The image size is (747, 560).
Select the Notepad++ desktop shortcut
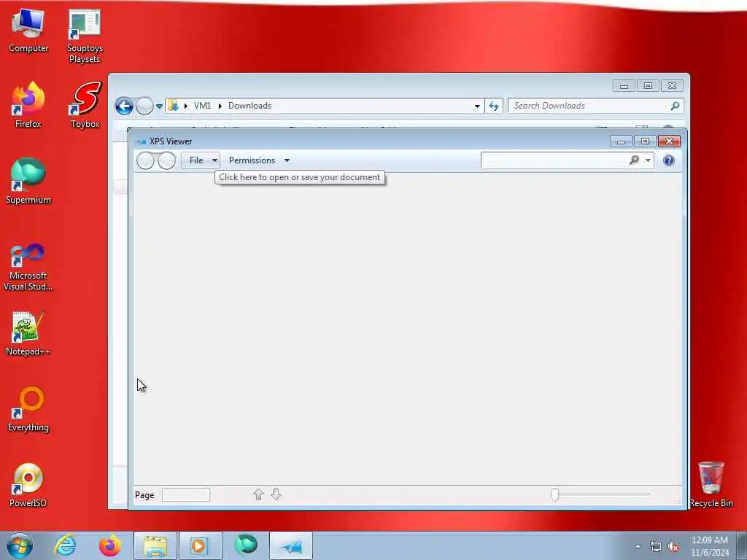[x=28, y=333]
